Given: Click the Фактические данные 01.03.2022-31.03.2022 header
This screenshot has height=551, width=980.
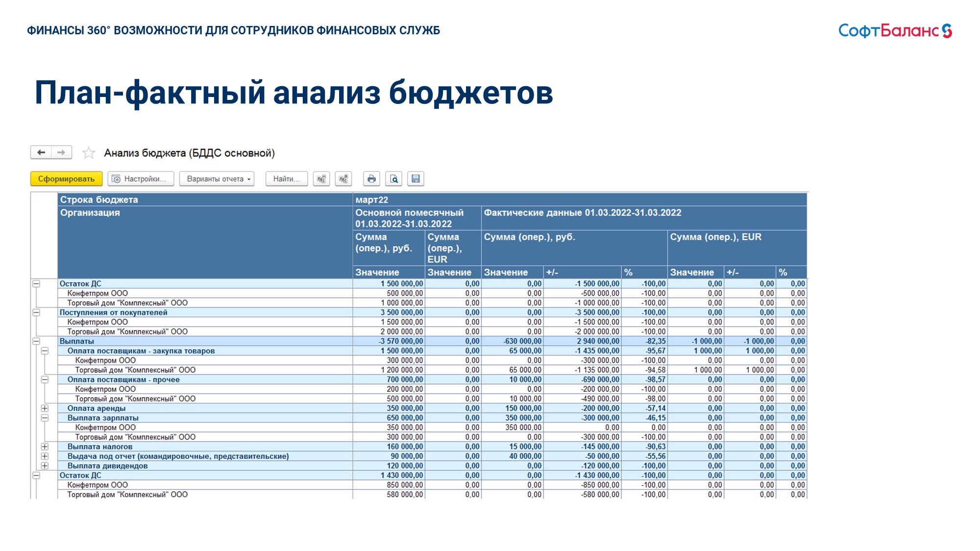Looking at the screenshot, I should click(644, 218).
